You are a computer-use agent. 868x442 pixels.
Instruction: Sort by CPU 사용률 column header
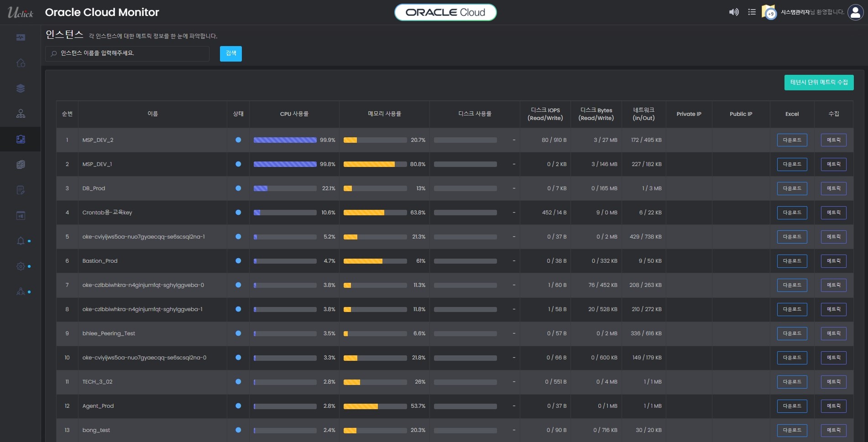coord(294,114)
